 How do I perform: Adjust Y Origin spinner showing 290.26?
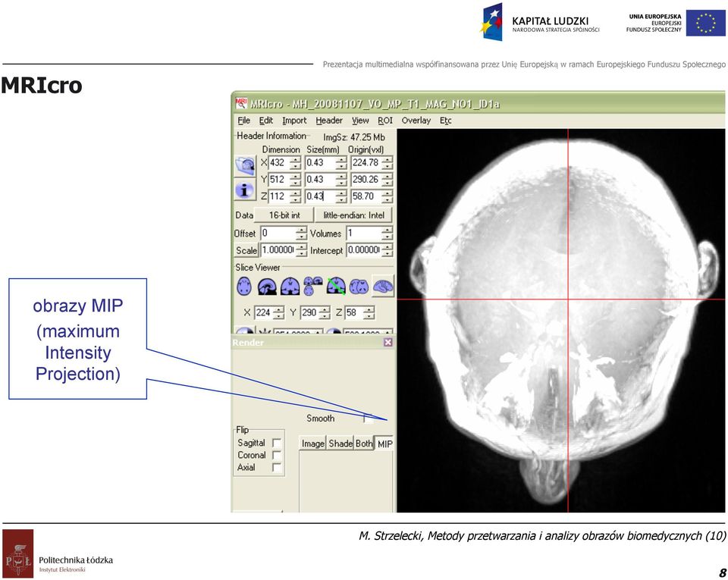tap(388, 180)
